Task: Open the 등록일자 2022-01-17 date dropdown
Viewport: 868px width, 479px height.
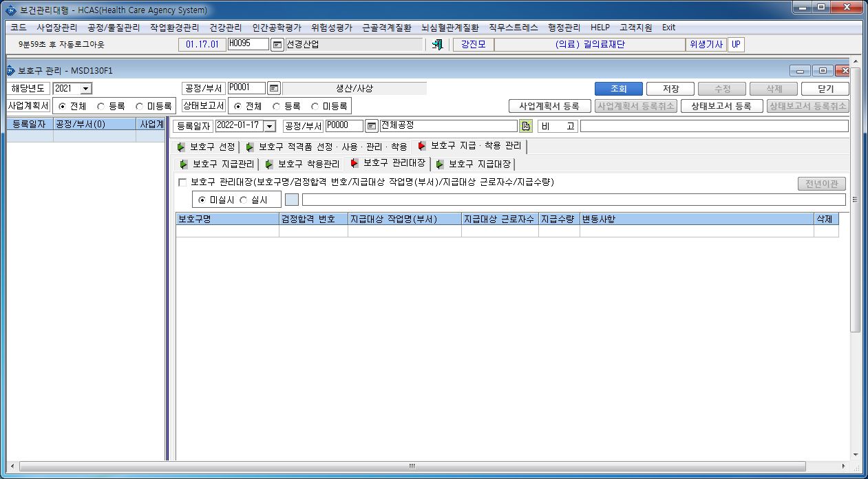Action: tap(269, 126)
